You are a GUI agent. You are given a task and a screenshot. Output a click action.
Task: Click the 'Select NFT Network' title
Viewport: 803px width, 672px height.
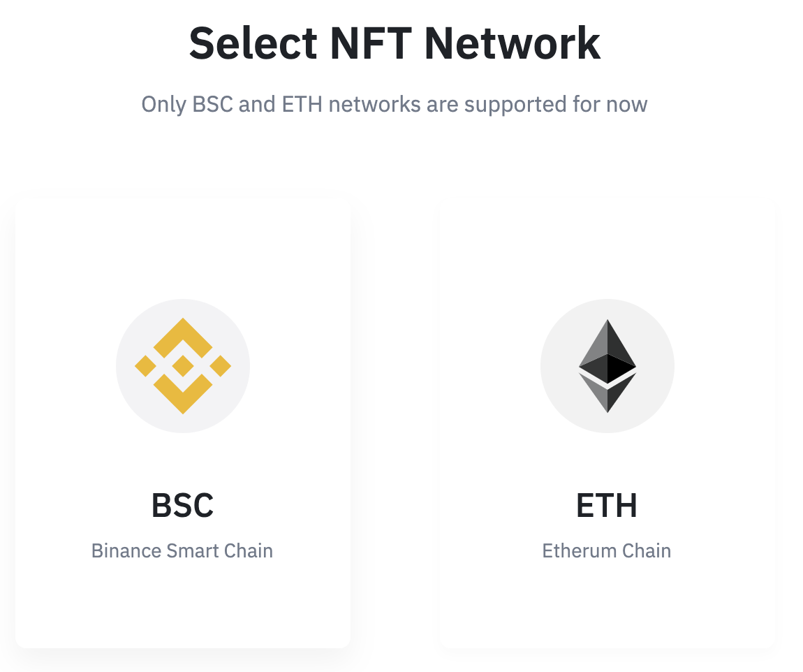(395, 42)
